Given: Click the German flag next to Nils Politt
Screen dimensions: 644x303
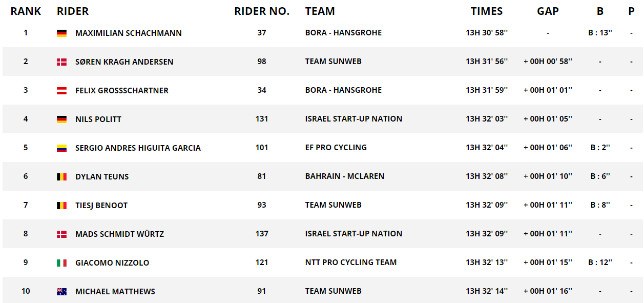Looking at the screenshot, I should click(x=61, y=119).
